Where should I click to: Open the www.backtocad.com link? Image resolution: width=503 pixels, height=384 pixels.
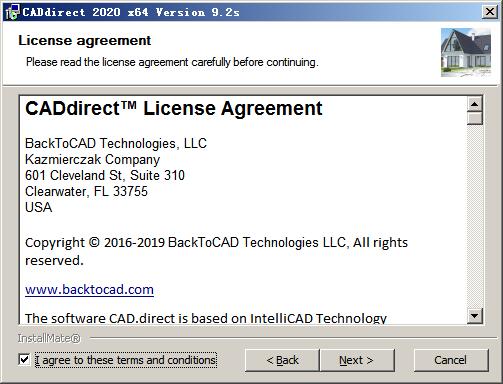click(x=89, y=289)
